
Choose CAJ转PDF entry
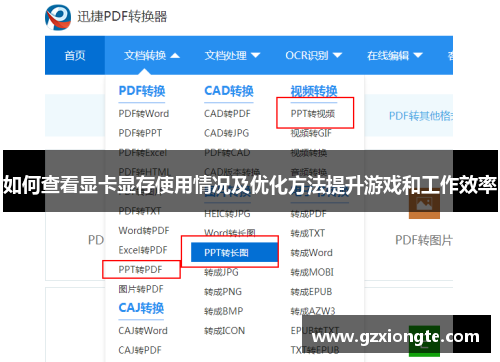pos(140,350)
